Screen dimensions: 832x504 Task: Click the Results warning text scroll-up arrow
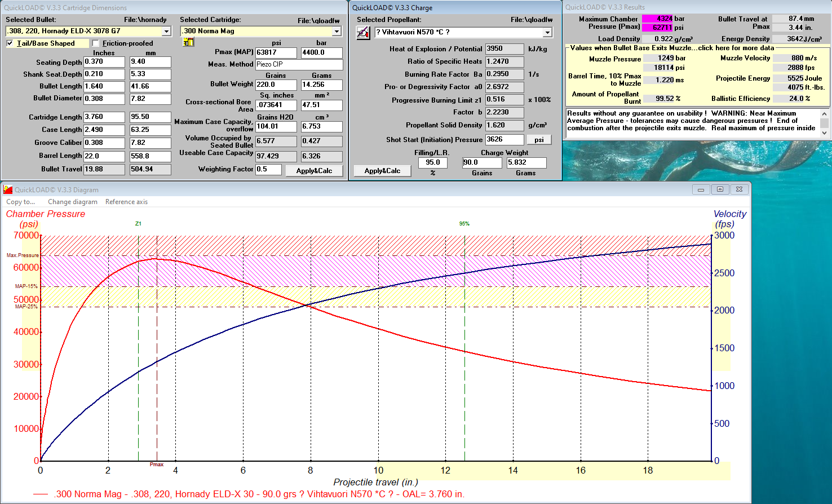click(x=825, y=114)
